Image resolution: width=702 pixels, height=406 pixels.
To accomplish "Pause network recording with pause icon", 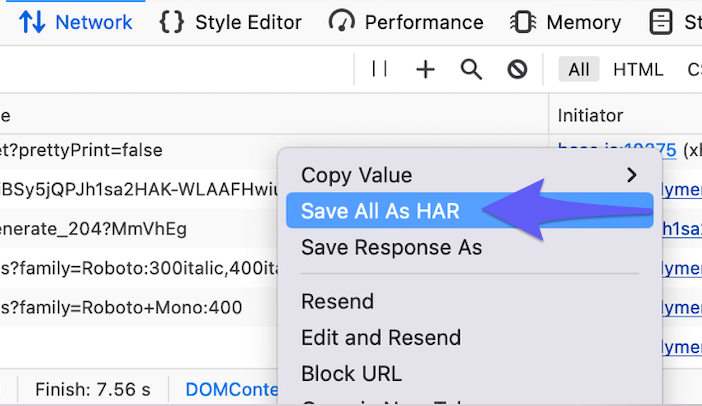I will click(x=380, y=69).
